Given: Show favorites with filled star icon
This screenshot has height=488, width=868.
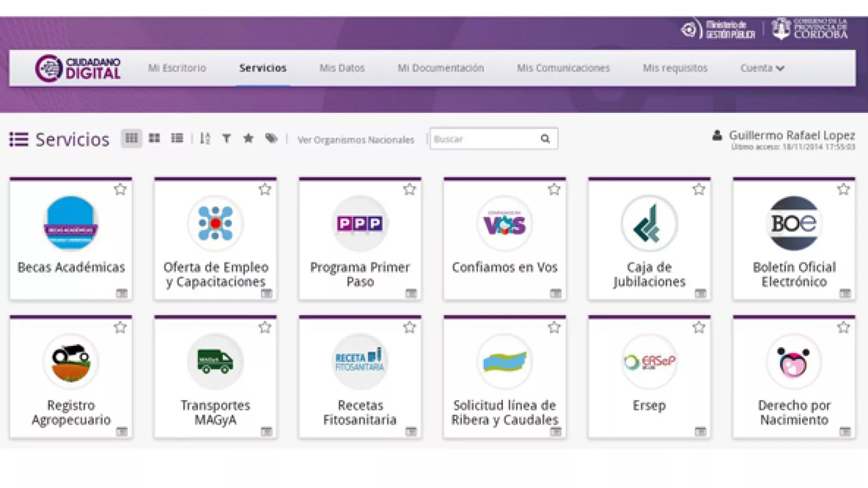Looking at the screenshot, I should point(248,138).
